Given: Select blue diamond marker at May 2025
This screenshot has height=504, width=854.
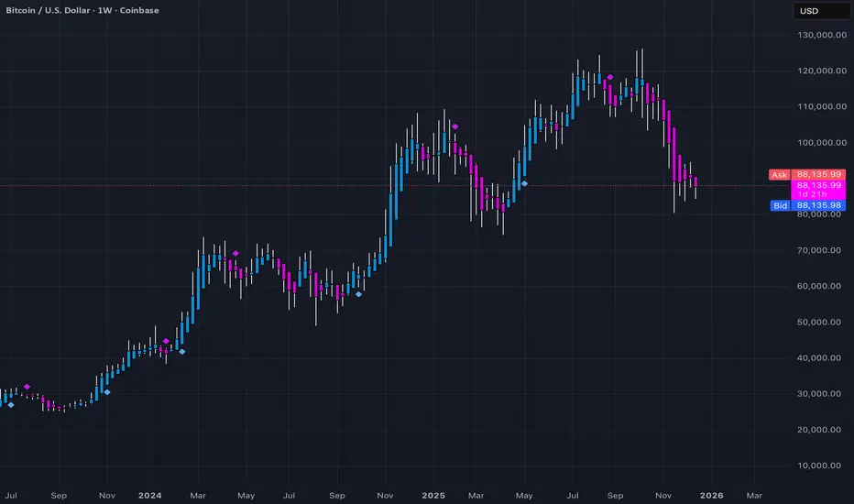Looking at the screenshot, I should pos(524,183).
